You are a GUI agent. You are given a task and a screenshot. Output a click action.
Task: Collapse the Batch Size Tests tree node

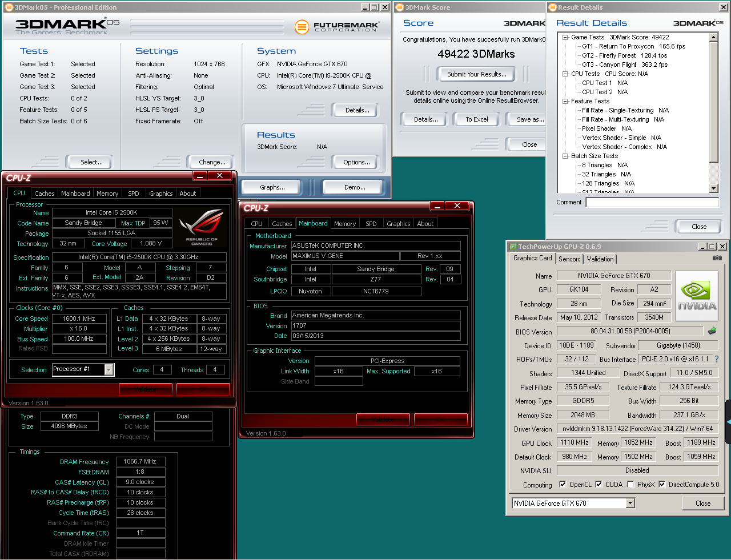(565, 156)
